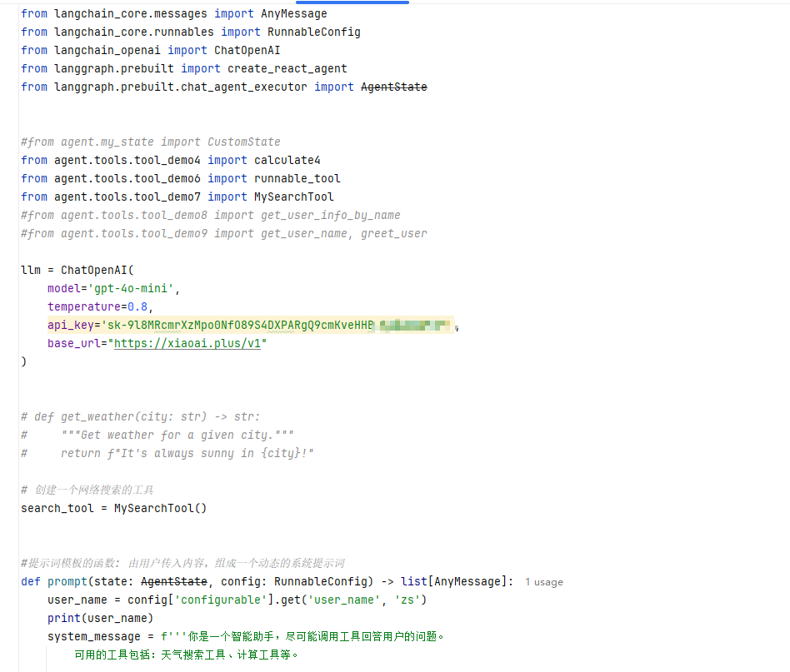Click "list[AnyMessage]" return type annotation
This screenshot has width=790, height=672.
point(453,581)
